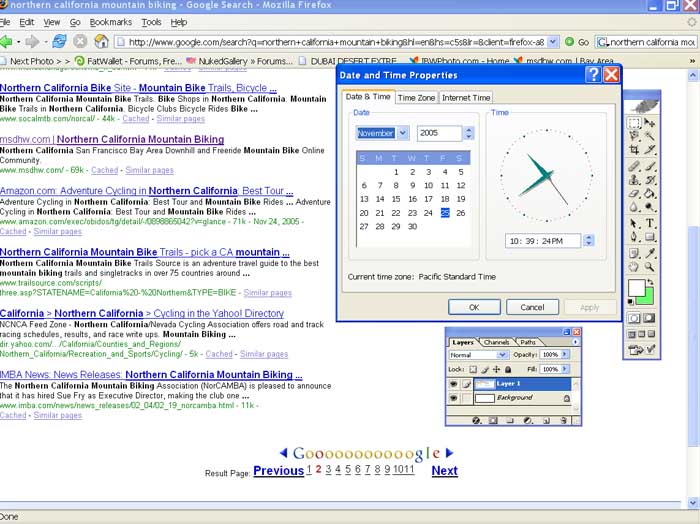Image resolution: width=700 pixels, height=524 pixels.
Task: Switch to Standard edit mode button
Action: (x=634, y=318)
